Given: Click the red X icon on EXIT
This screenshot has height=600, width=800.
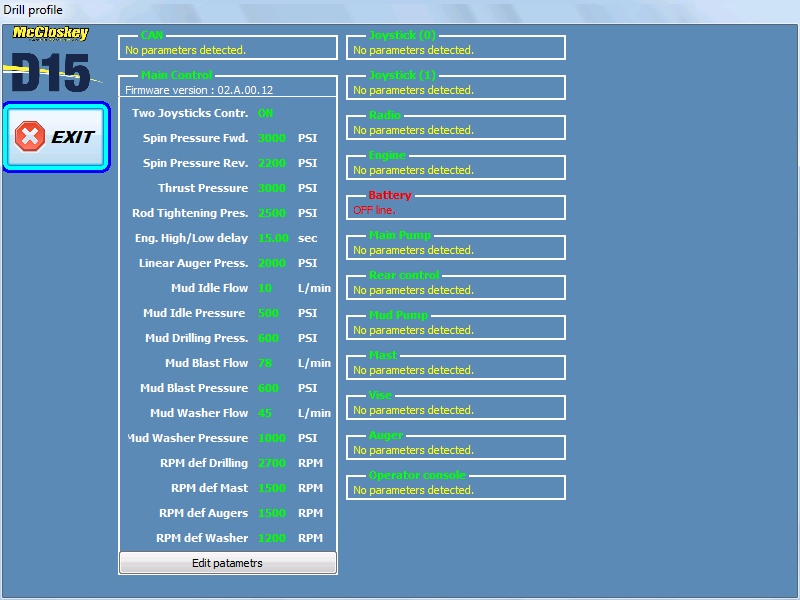Looking at the screenshot, I should [x=31, y=137].
